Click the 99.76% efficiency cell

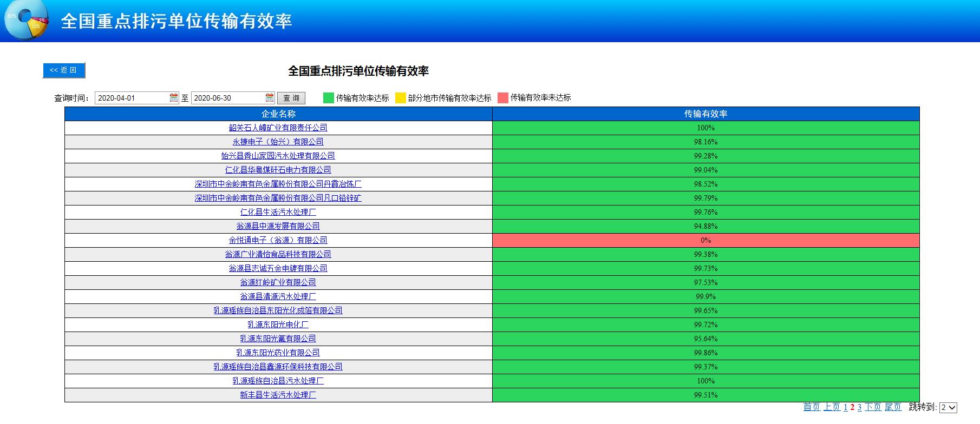(x=706, y=212)
